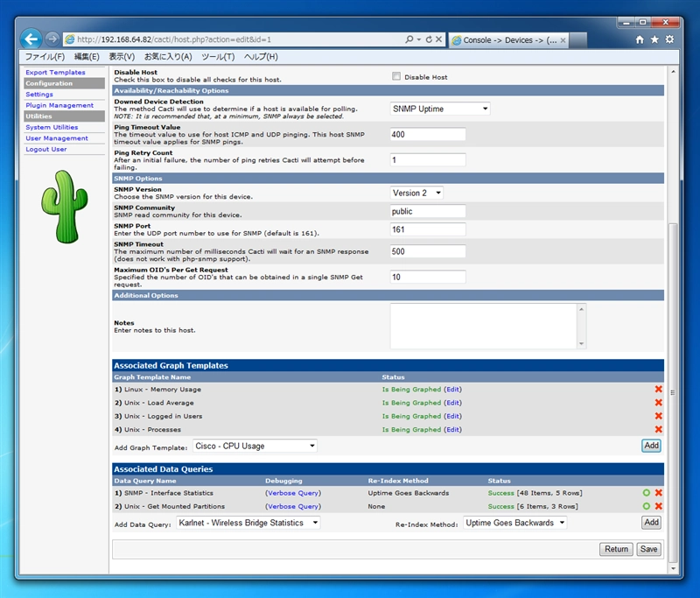Click the search magnifier in address bar
The image size is (700, 598).
point(409,39)
